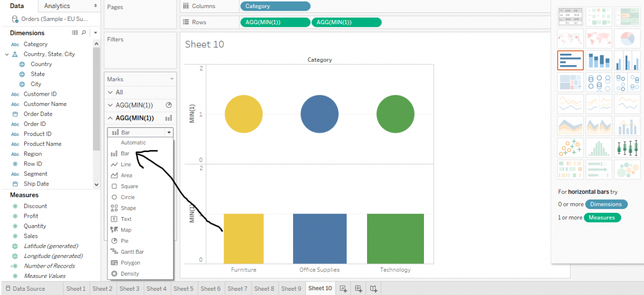This screenshot has height=295, width=644.
Task: Click the search magnifier icon in the Dimensions header
Action: point(84,33)
